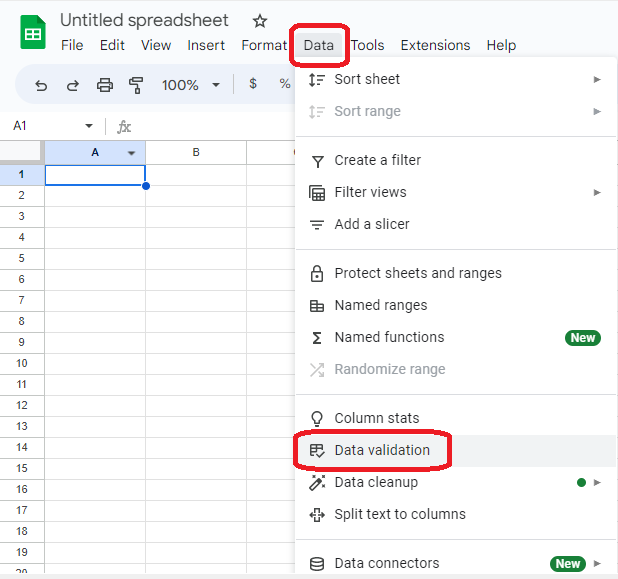The image size is (618, 579).
Task: Open the View menu
Action: (x=156, y=45)
